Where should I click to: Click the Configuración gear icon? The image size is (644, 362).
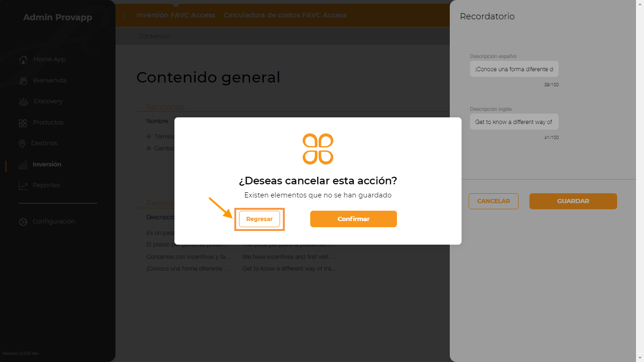pos(23,222)
